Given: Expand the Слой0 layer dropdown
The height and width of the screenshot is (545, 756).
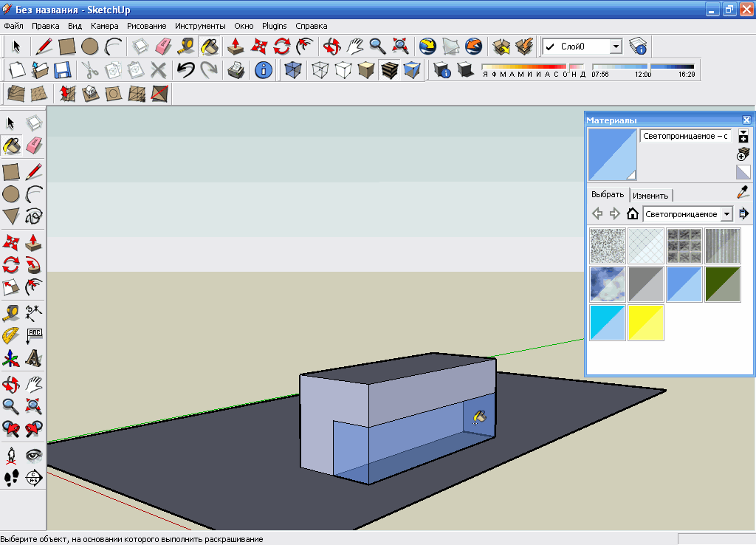Looking at the screenshot, I should (616, 47).
